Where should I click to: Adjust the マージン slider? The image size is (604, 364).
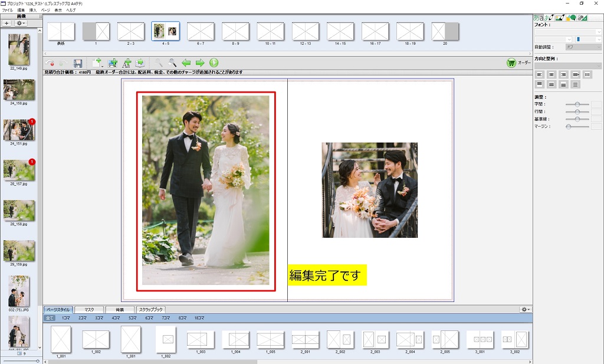(577, 126)
